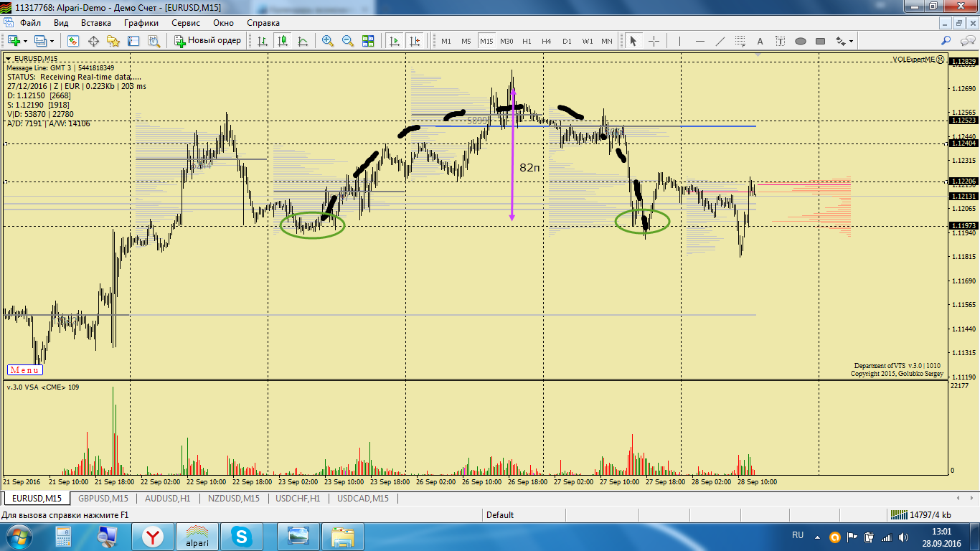Switch to the GBPUSD,M15 chart tab
The height and width of the screenshot is (551, 980).
pyautogui.click(x=103, y=498)
